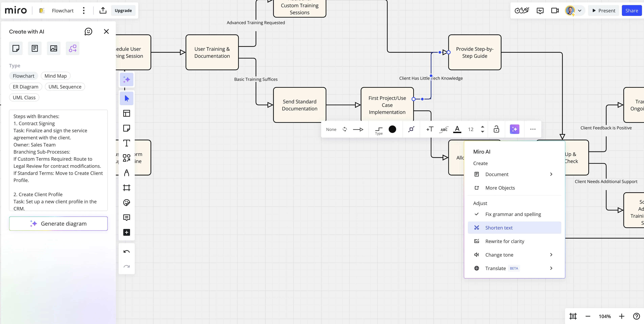Open shapes and lines tool
Viewport: 644px width, 324px height.
(x=126, y=158)
